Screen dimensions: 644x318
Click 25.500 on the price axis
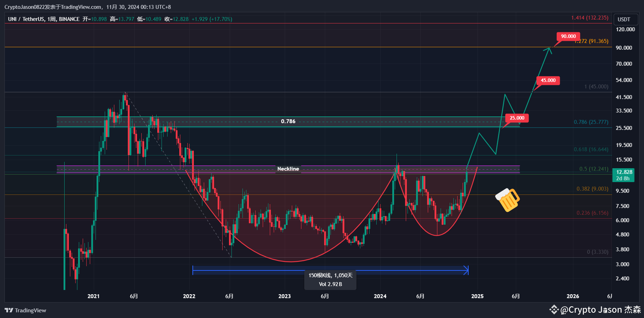624,128
